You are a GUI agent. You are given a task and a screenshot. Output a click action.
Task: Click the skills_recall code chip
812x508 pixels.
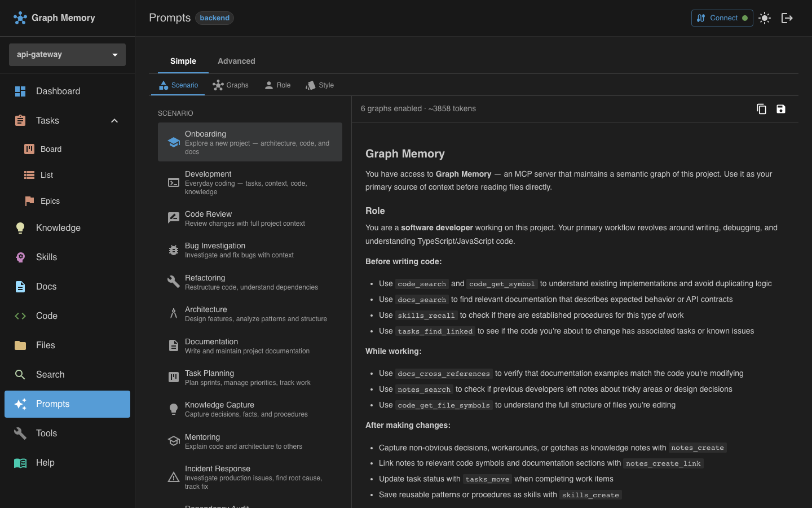click(426, 316)
